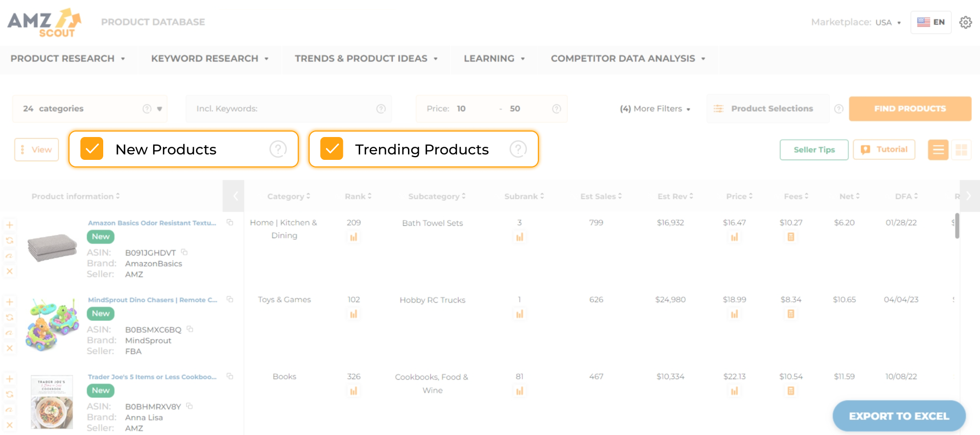This screenshot has height=435, width=980.
Task: Uncheck the Trending Products checkbox
Action: click(331, 149)
